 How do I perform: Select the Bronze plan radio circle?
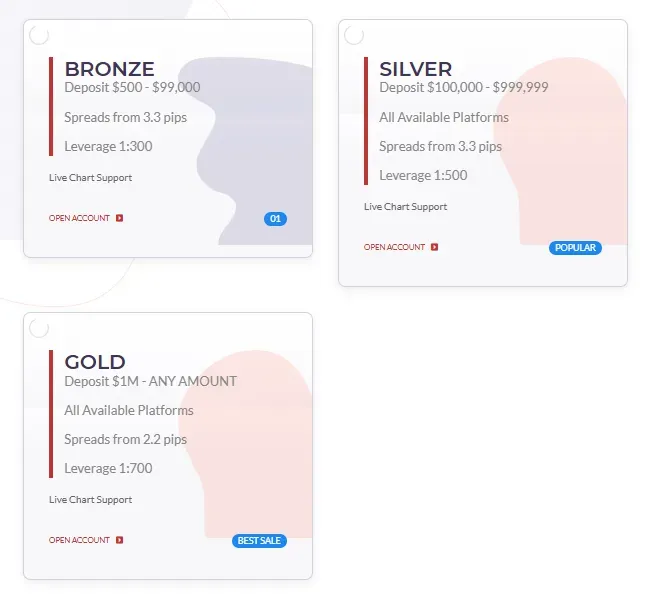pyautogui.click(x=39, y=36)
